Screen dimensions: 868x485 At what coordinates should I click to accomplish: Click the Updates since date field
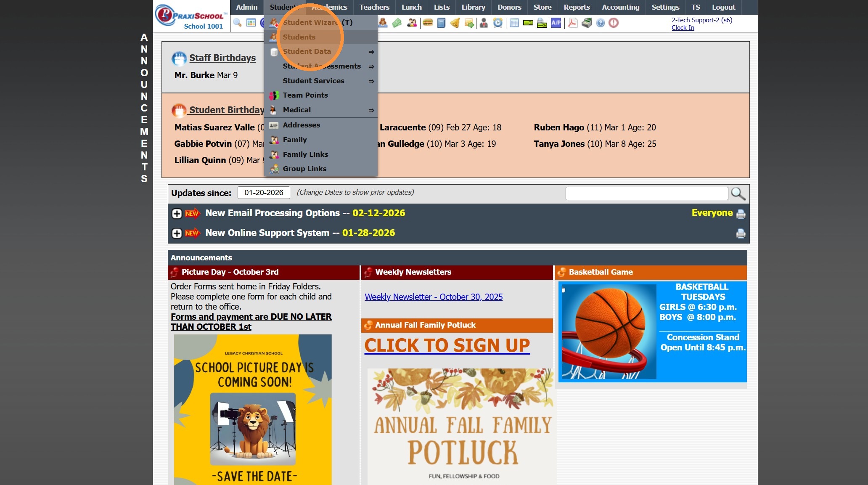[264, 193]
